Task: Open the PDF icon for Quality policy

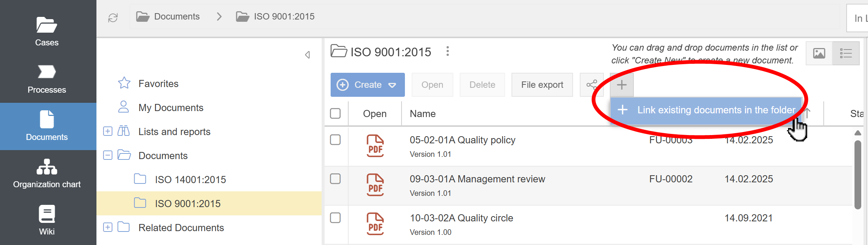Action: 375,146
